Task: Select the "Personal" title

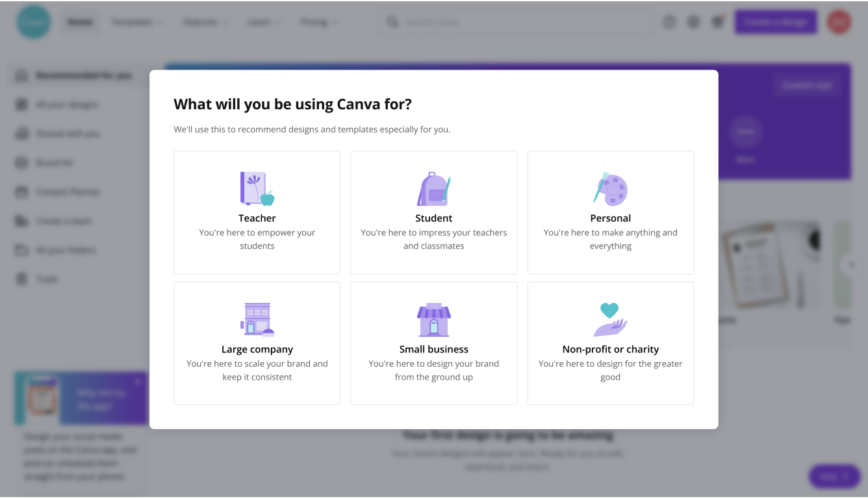Action: [x=611, y=218]
